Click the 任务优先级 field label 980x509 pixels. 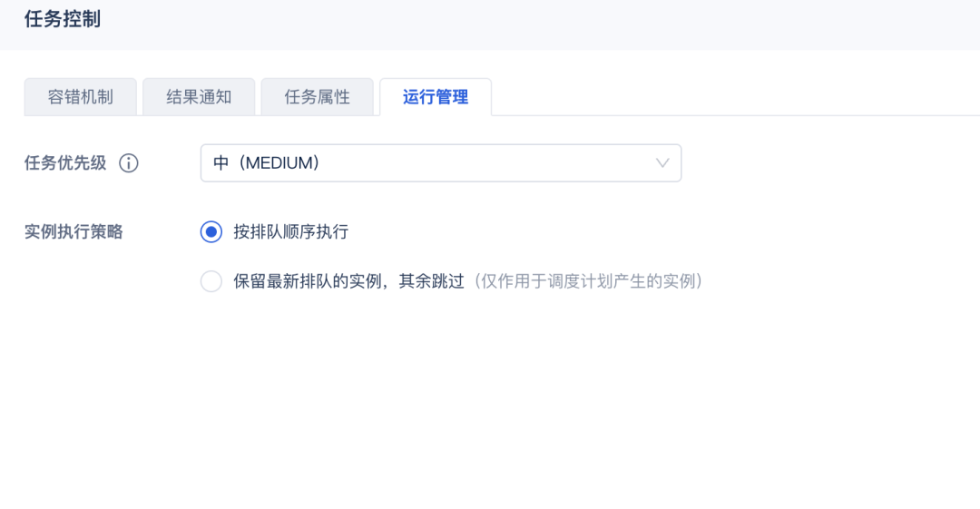[x=65, y=163]
